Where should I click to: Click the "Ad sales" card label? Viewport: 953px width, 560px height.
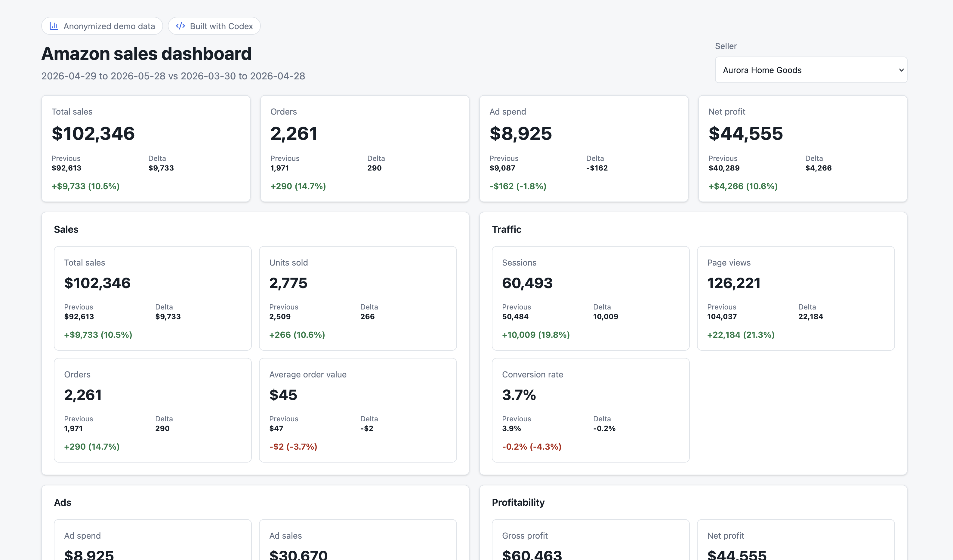(285, 536)
